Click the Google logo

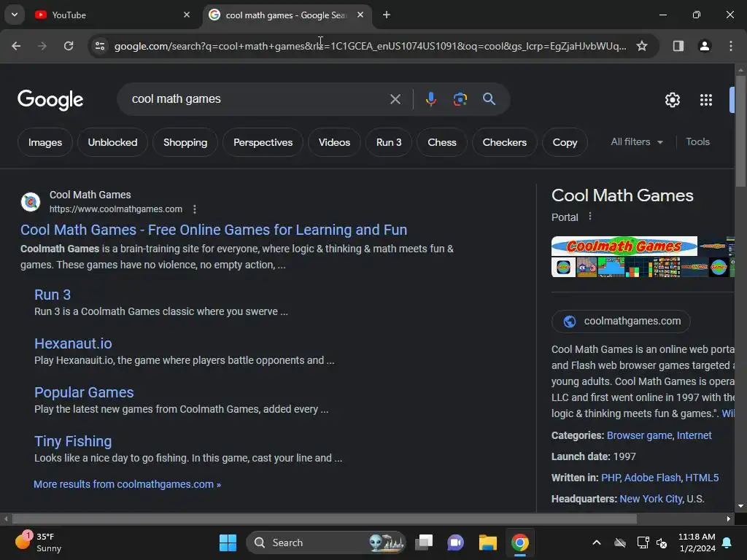[50, 99]
